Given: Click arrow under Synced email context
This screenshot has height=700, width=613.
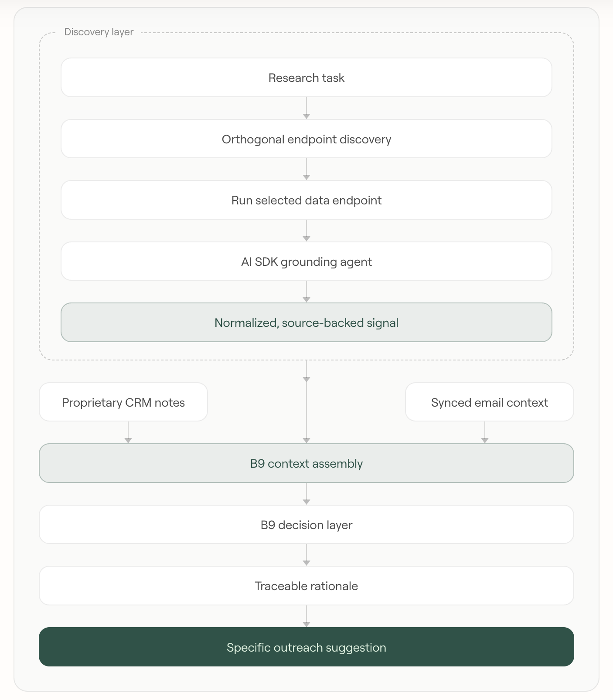Looking at the screenshot, I should coord(485,432).
